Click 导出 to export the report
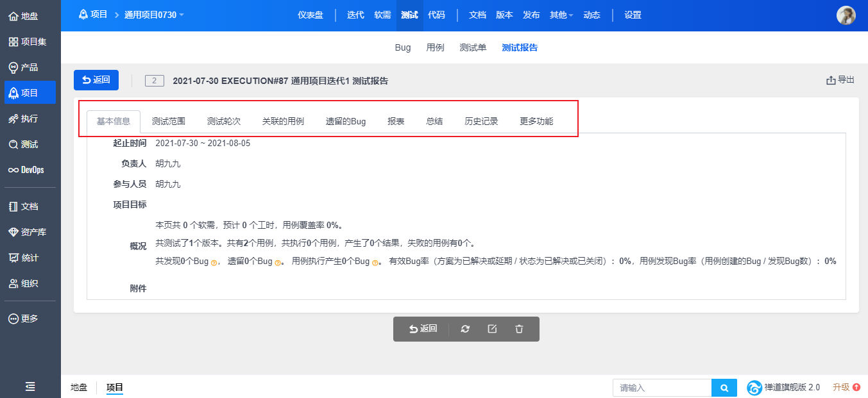 (840, 80)
